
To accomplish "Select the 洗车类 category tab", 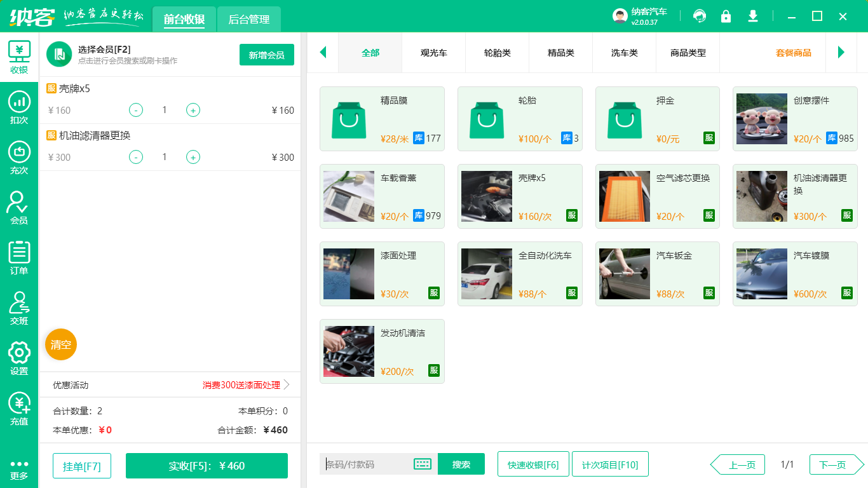I will pos(624,53).
